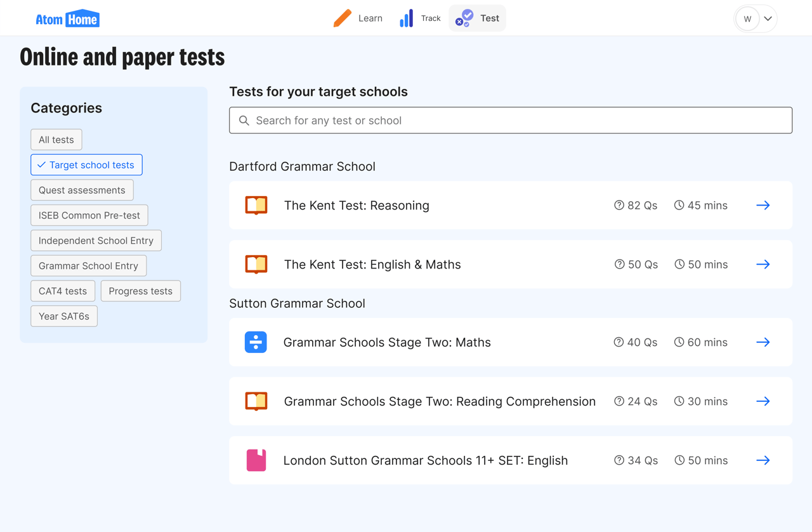
Task: Click the W user avatar
Action: coord(747,19)
